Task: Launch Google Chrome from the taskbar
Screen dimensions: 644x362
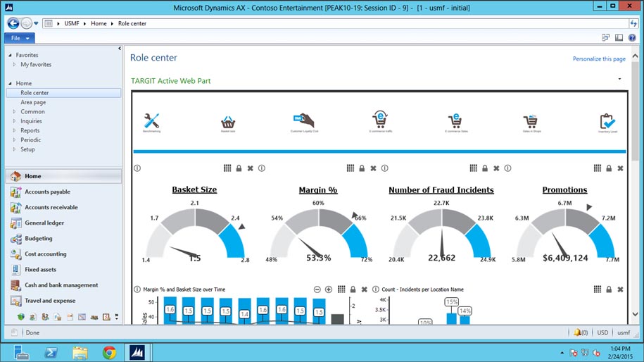Action: 109,351
